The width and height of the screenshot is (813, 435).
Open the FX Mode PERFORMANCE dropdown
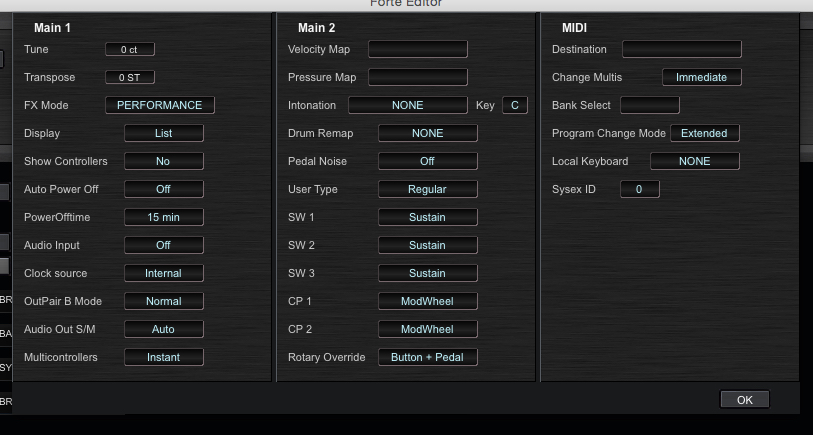click(x=160, y=105)
